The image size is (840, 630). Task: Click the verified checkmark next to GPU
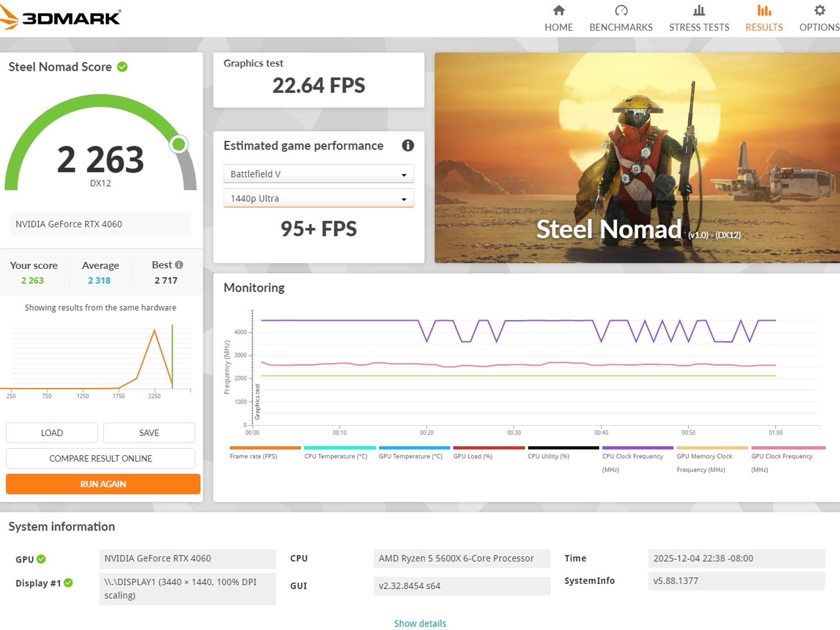(x=41, y=559)
